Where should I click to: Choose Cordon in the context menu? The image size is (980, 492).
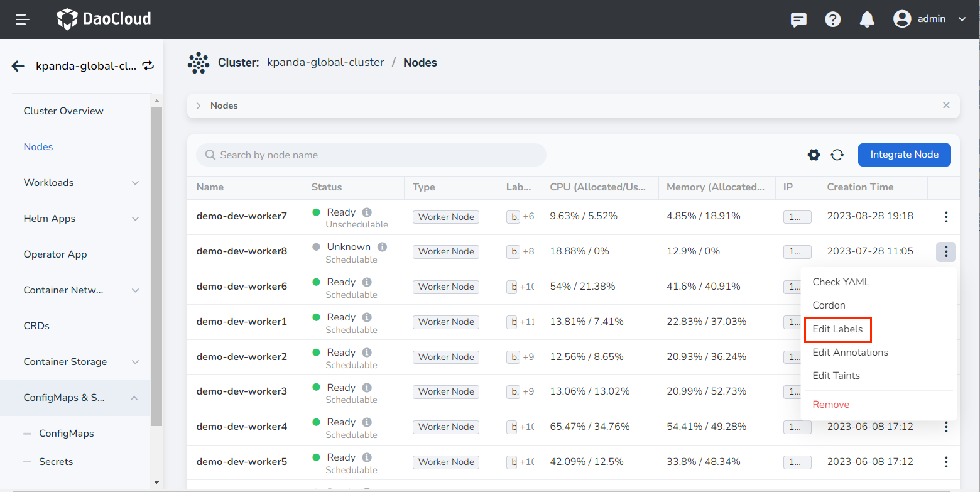click(829, 305)
